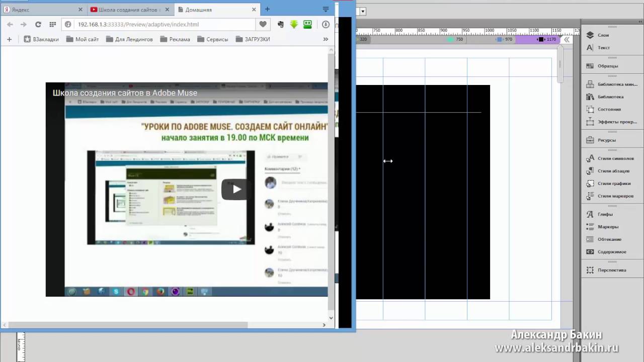The width and height of the screenshot is (644, 362).
Task: Bookmark page with the heart icon
Action: click(263, 24)
